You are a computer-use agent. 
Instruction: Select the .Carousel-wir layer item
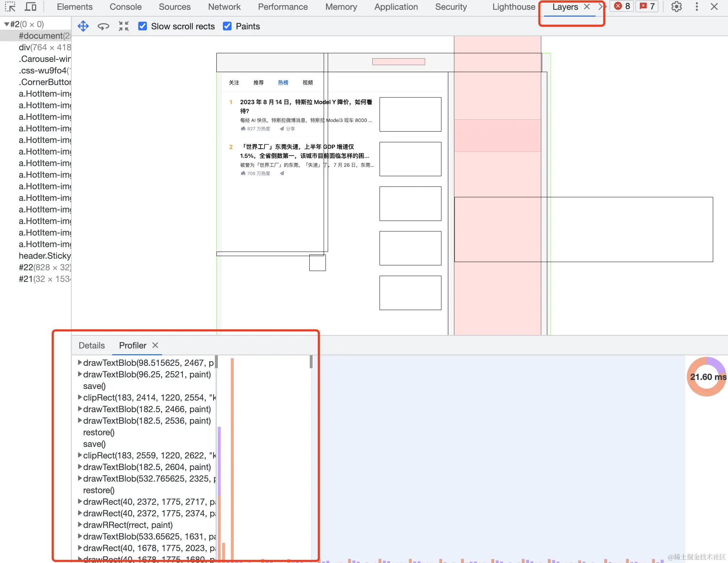[45, 59]
